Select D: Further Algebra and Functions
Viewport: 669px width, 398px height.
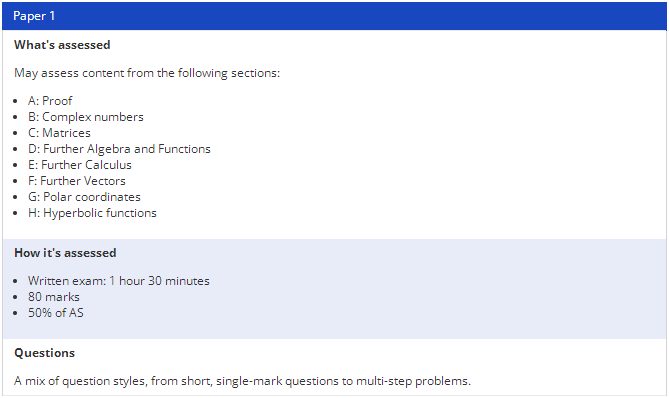click(119, 149)
